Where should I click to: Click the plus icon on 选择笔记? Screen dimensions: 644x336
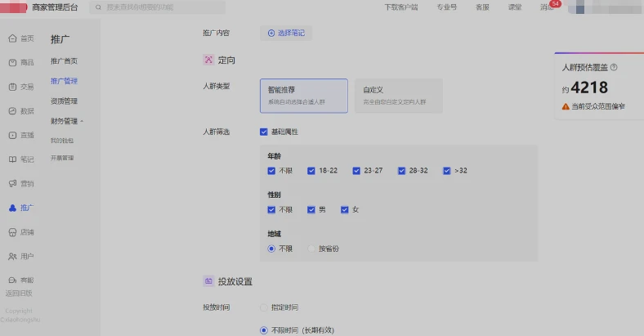pos(271,33)
